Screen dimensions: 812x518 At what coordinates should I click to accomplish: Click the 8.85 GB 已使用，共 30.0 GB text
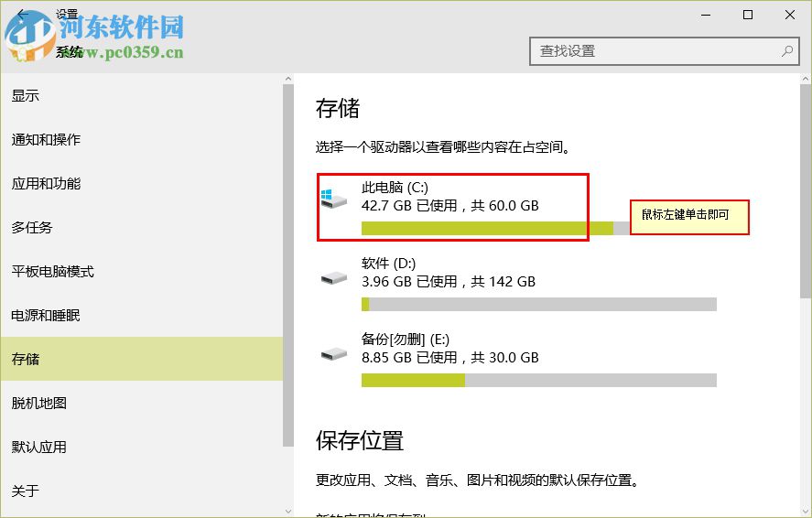click(450, 358)
